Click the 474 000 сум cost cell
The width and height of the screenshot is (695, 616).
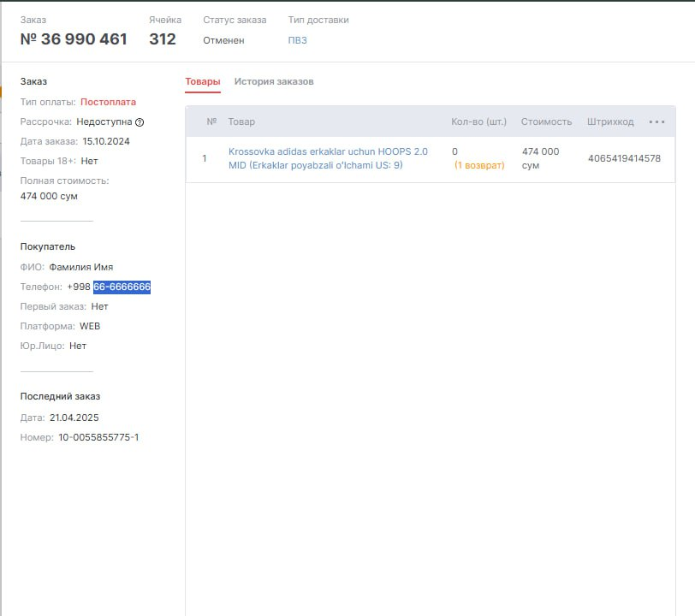point(540,158)
